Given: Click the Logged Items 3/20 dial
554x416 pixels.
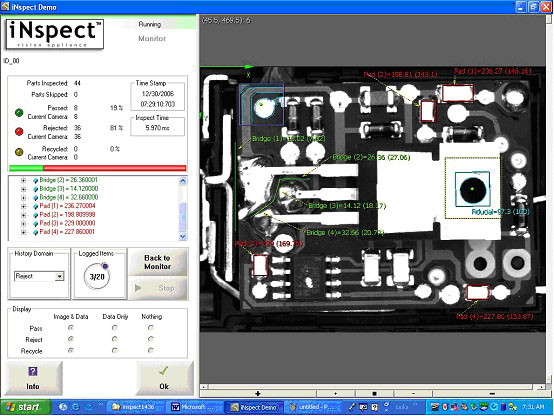Looking at the screenshot, I should pos(97,276).
